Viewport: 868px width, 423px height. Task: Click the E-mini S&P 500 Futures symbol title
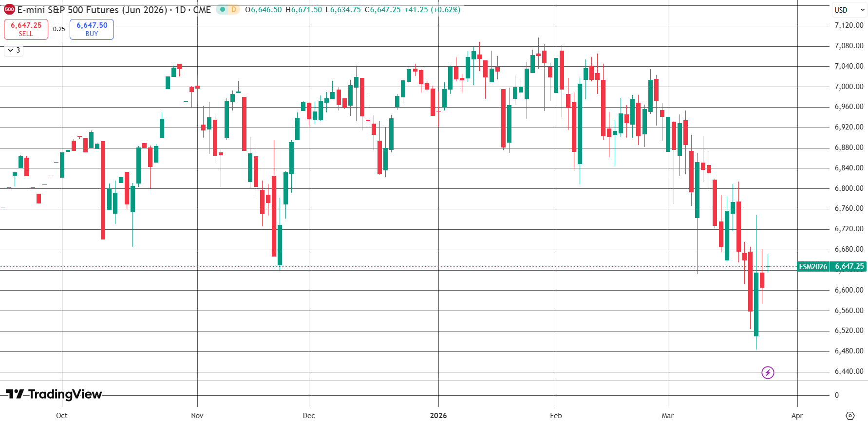tap(92, 10)
